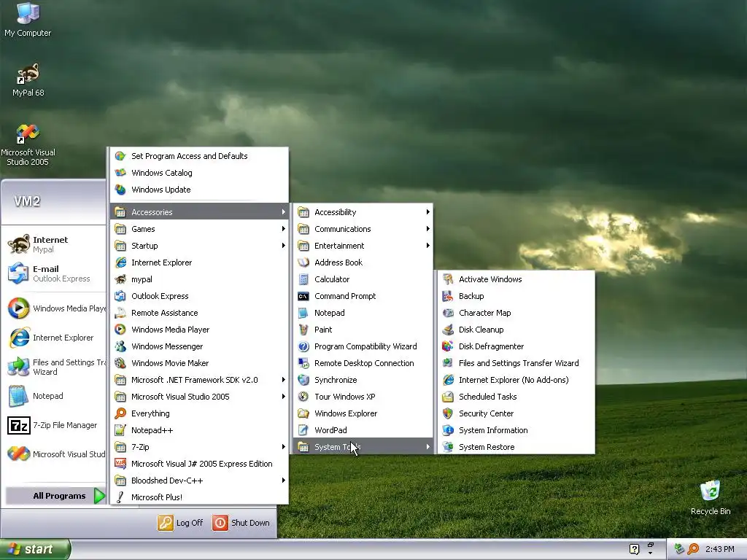Click Outlook Express in programs list
The height and width of the screenshot is (560, 747).
pyautogui.click(x=199, y=296)
